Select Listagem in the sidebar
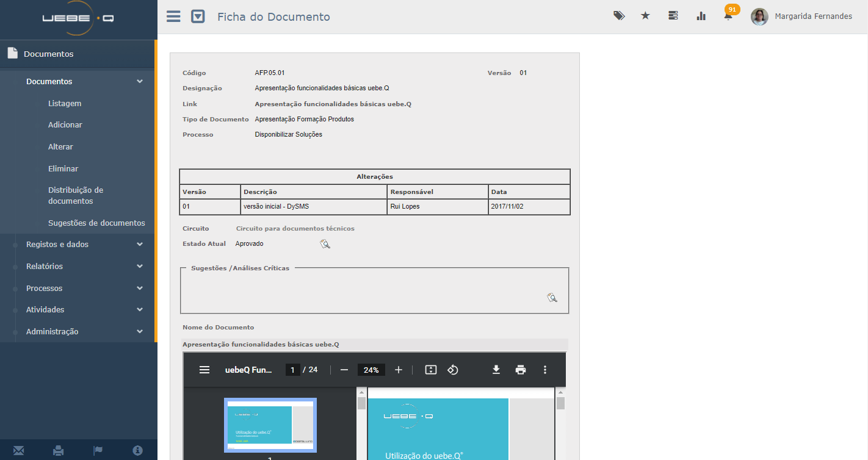The height and width of the screenshot is (460, 868). (x=65, y=103)
